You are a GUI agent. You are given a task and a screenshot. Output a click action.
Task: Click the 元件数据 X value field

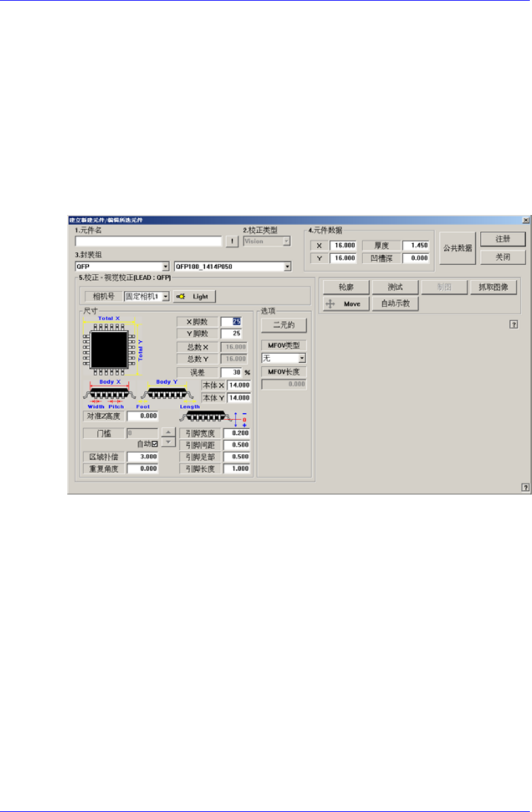tap(343, 246)
